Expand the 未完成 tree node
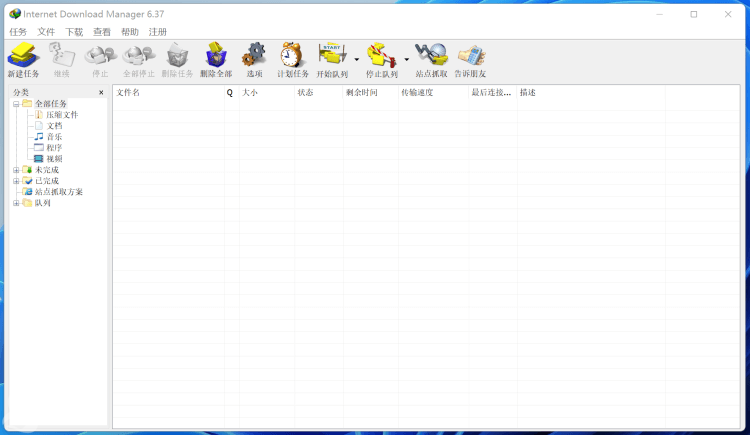Image resolution: width=750 pixels, height=435 pixels. (x=16, y=170)
